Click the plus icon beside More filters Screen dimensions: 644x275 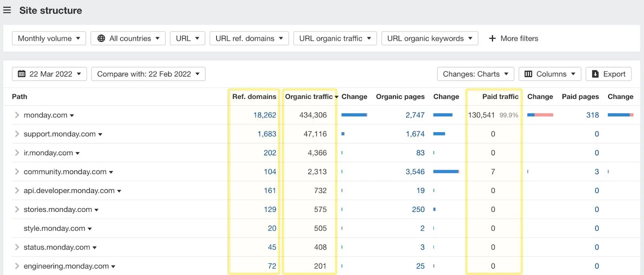[492, 38]
